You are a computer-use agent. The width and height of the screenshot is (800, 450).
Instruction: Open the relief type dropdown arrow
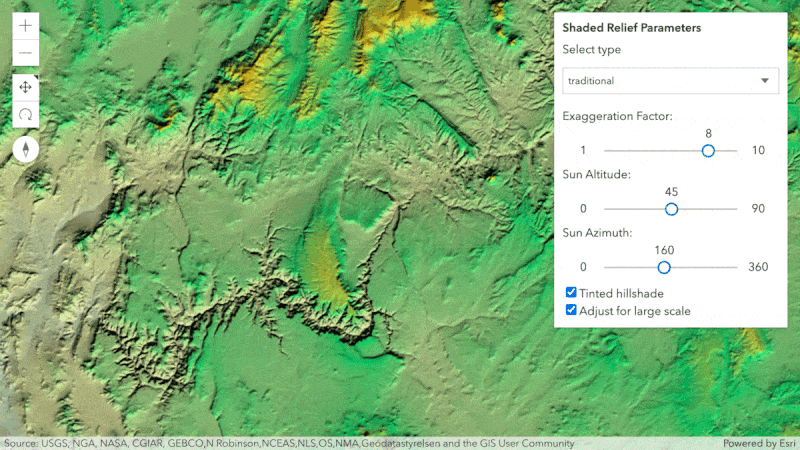(x=764, y=81)
